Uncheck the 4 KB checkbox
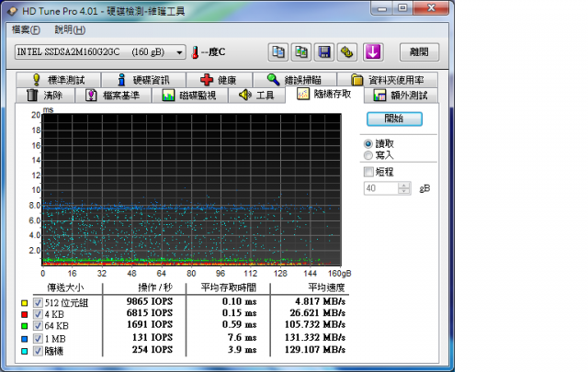Screen dimensions: 588x372 pos(38,314)
